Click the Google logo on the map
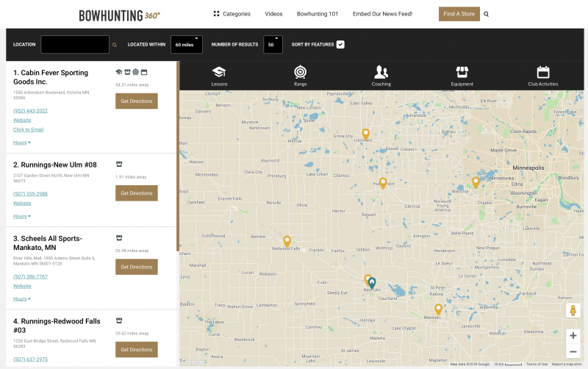The height and width of the screenshot is (369, 588). [x=193, y=362]
